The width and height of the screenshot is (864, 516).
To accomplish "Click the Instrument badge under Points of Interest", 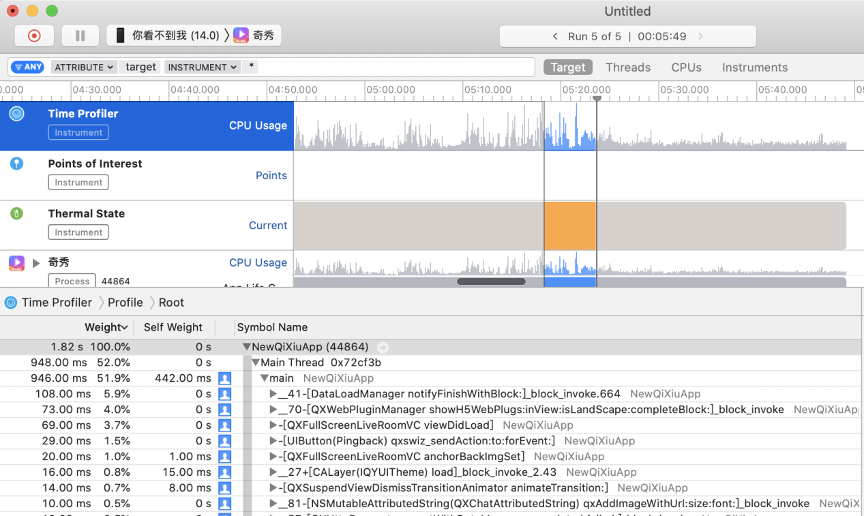I will (78, 182).
